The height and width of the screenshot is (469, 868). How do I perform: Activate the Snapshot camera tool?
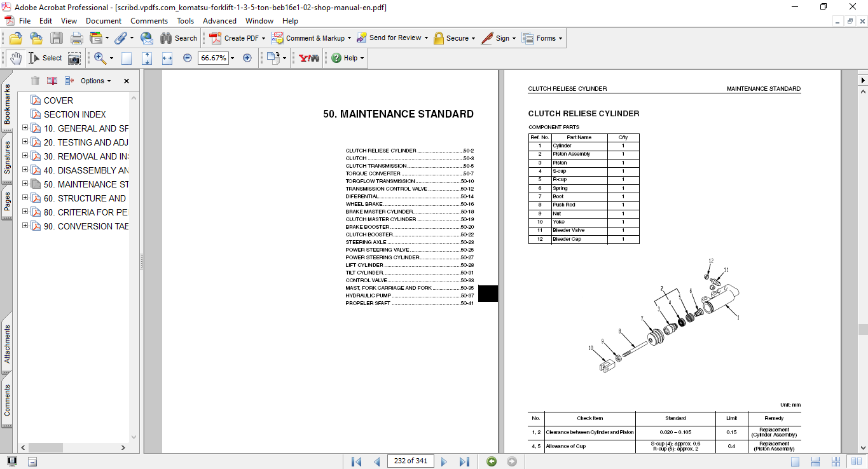tap(74, 58)
